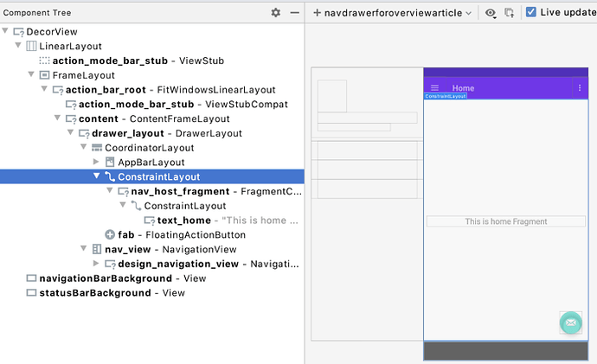Click the View Options eye icon
This screenshot has height=364, width=597.
(x=491, y=13)
